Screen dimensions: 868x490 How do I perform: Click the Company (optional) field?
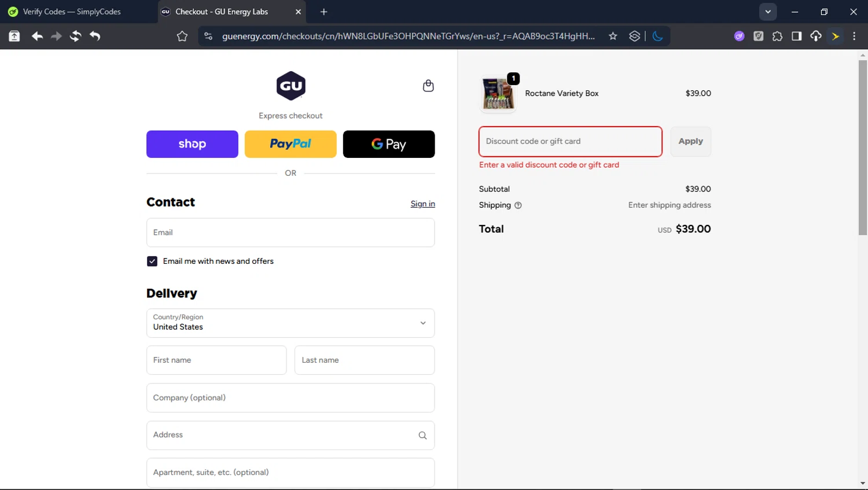click(x=290, y=397)
